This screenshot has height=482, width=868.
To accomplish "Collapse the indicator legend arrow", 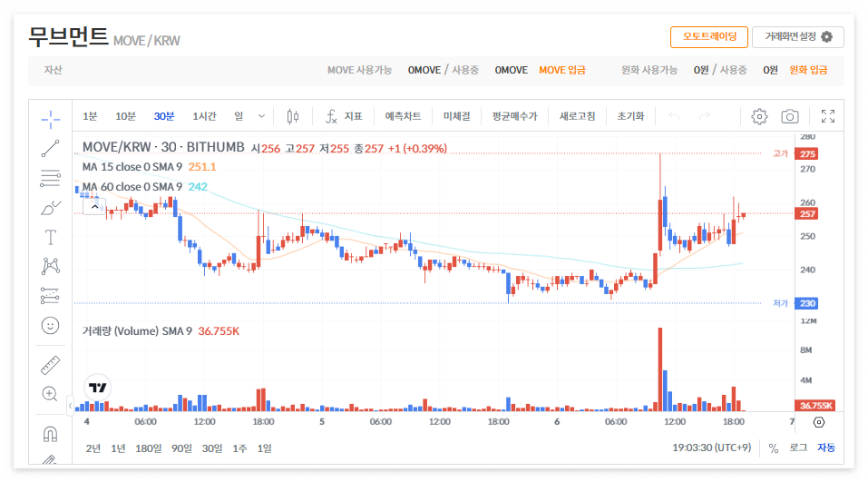I will pos(94,207).
